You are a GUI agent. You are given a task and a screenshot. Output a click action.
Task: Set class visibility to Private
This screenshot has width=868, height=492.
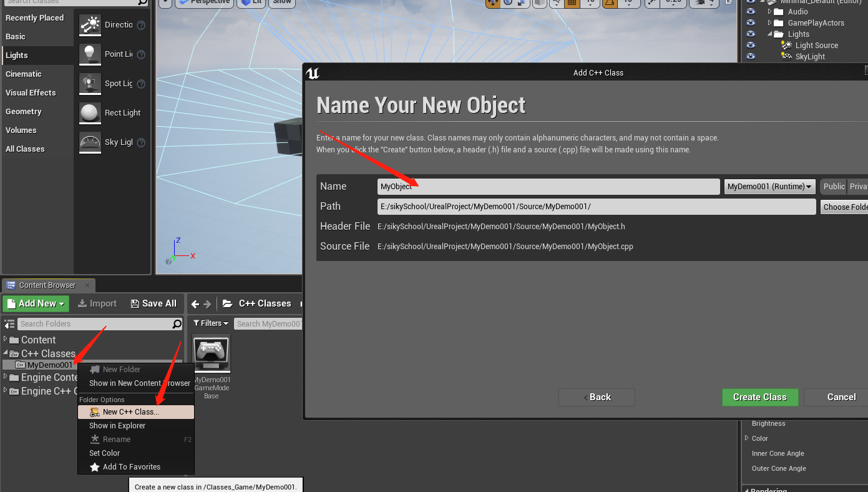click(858, 187)
